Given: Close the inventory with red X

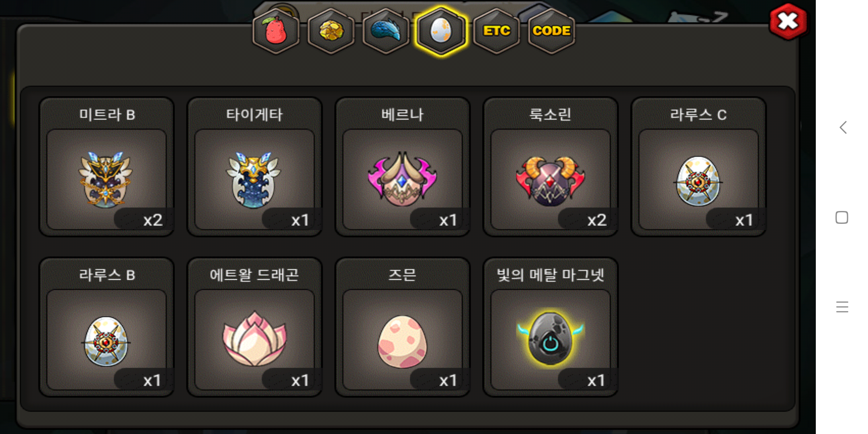Looking at the screenshot, I should (788, 21).
